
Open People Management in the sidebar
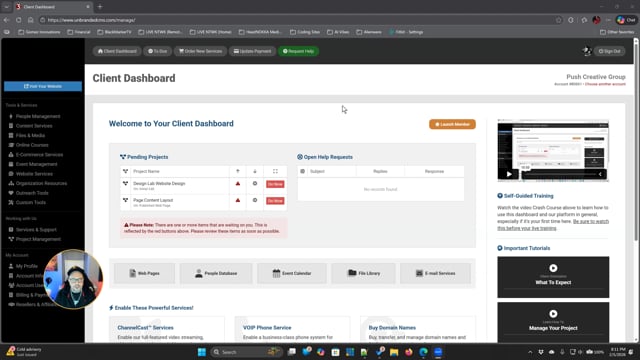(38, 116)
